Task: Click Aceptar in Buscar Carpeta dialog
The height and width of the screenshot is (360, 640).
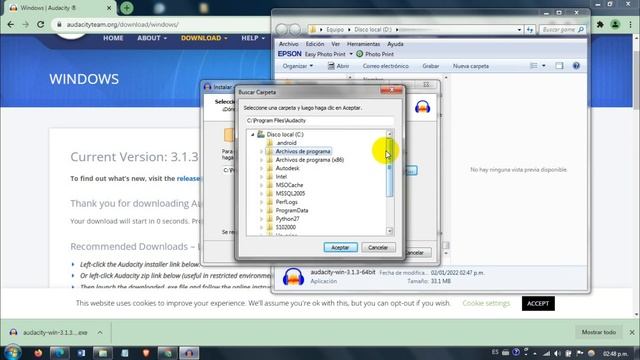Action: (x=340, y=247)
